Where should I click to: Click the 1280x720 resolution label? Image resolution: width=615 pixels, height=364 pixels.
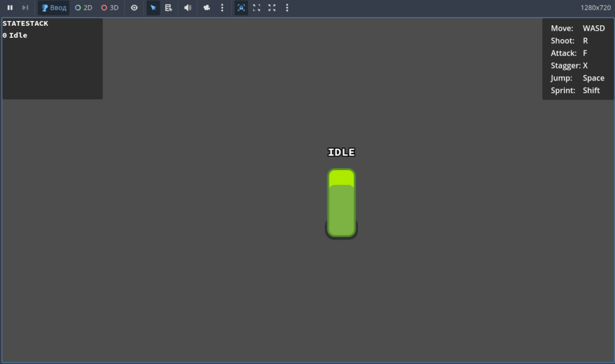(595, 8)
